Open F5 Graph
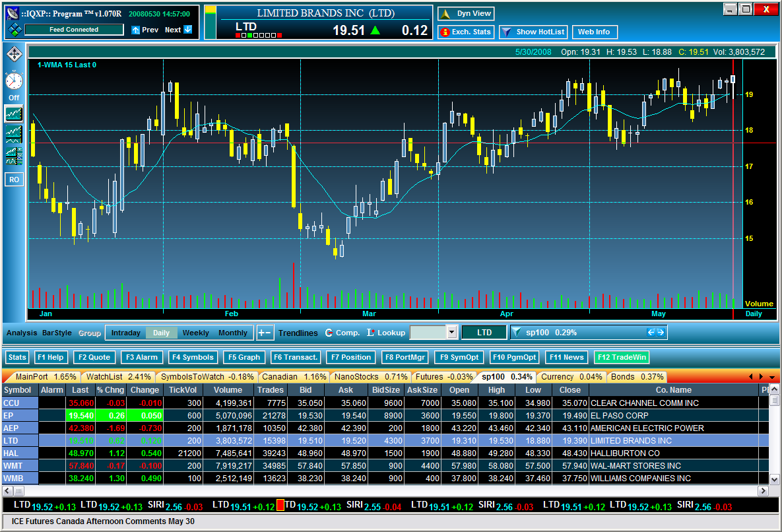Viewport: 782px width, 532px height. click(x=244, y=357)
